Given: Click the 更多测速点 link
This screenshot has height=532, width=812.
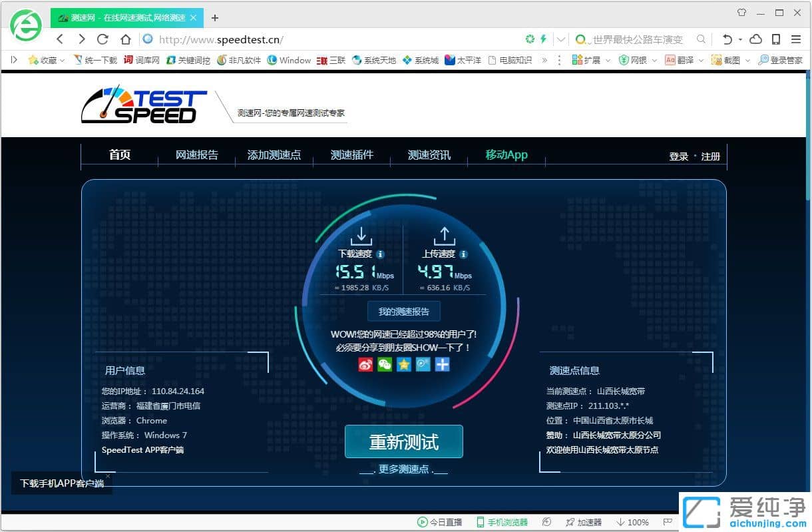Looking at the screenshot, I should click(x=403, y=469).
